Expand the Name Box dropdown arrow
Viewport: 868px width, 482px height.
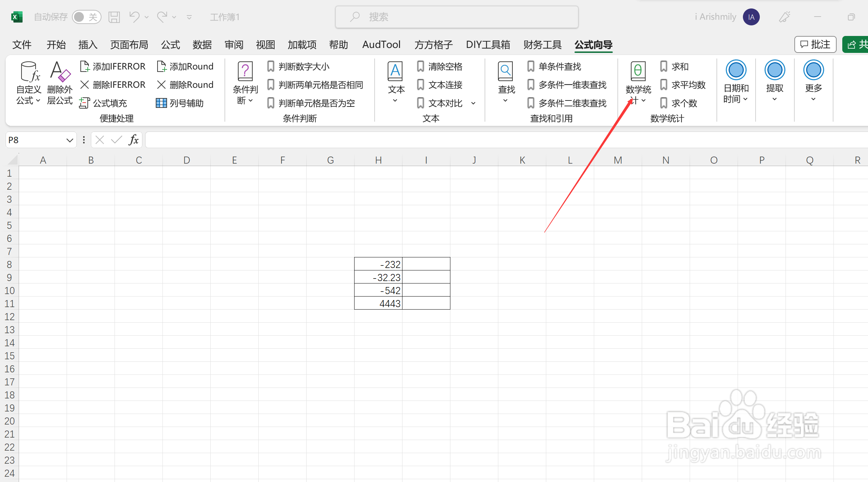pyautogui.click(x=69, y=140)
